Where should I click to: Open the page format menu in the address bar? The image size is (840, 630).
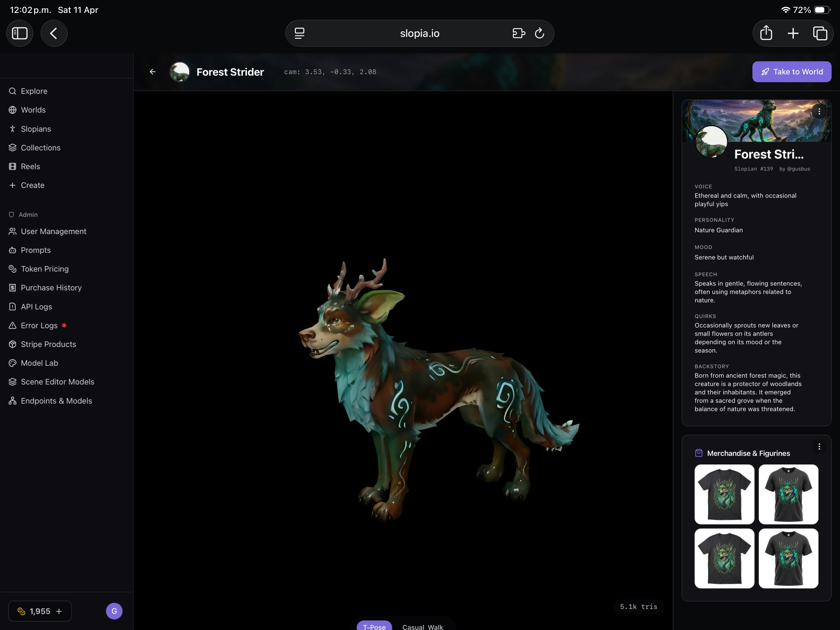pos(299,34)
